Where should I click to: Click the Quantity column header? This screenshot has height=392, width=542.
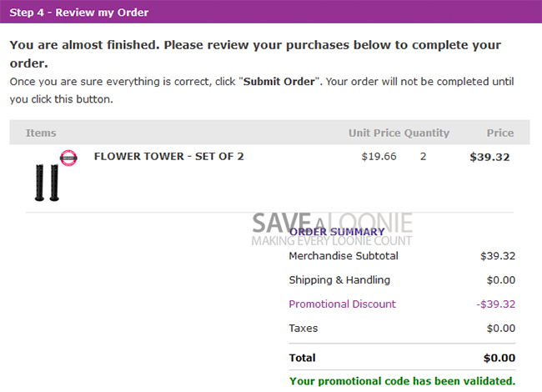pos(427,133)
